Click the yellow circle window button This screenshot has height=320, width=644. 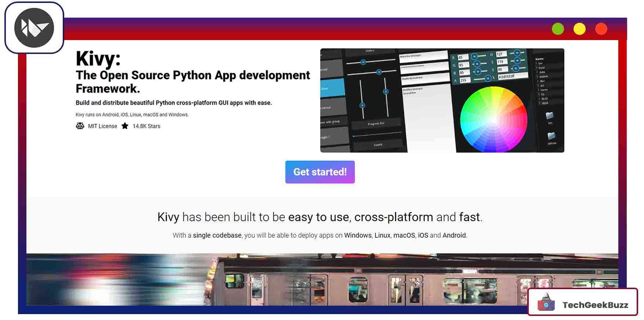579,29
